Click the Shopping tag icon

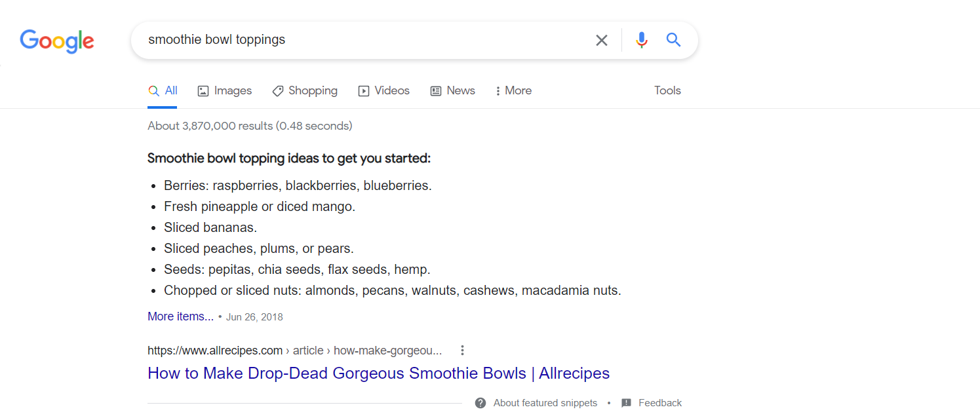point(278,91)
